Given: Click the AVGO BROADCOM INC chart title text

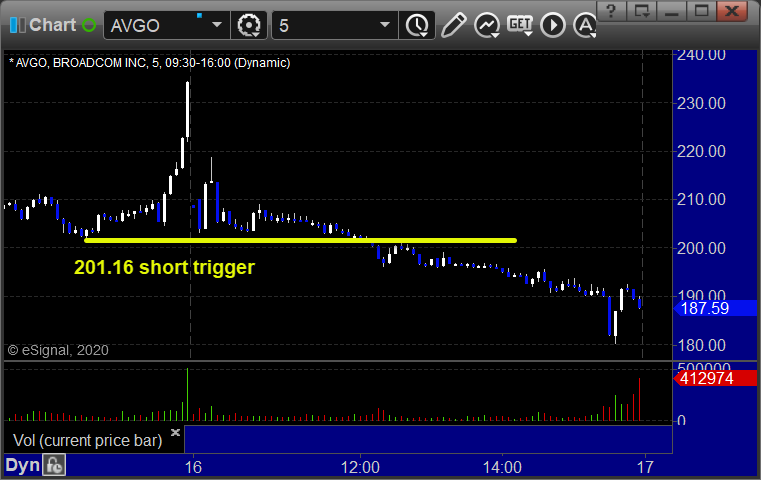Looking at the screenshot, I should (x=149, y=63).
